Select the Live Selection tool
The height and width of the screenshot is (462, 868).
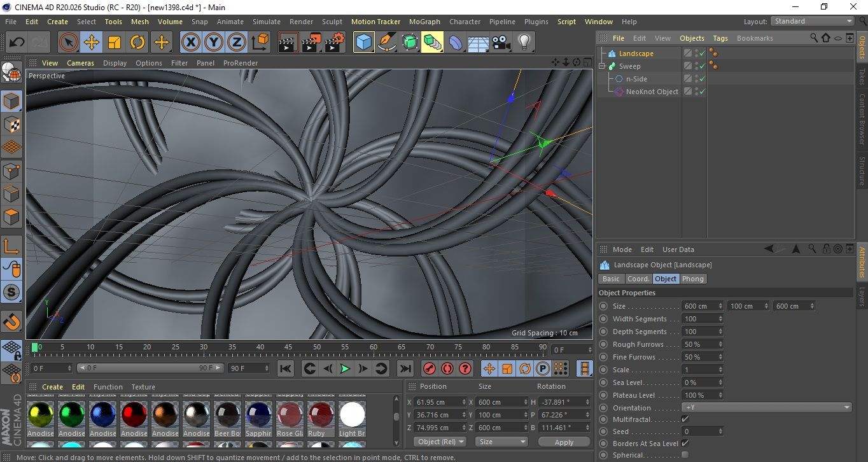point(69,43)
